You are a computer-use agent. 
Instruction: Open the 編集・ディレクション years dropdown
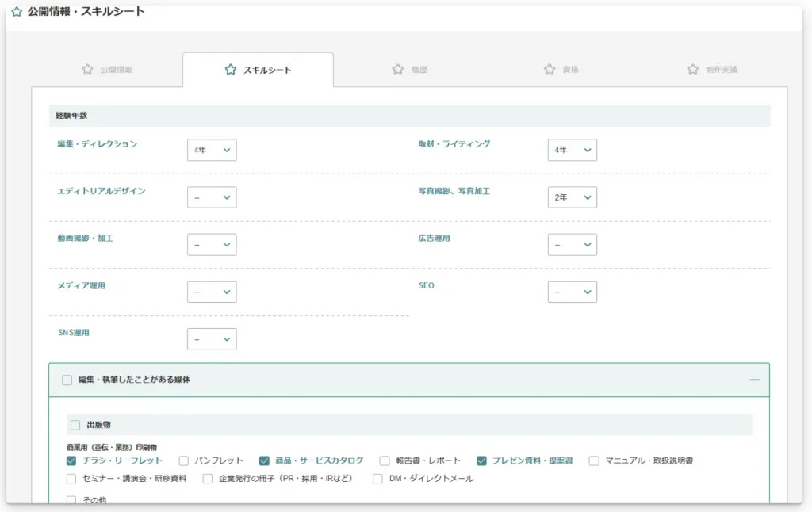[212, 150]
